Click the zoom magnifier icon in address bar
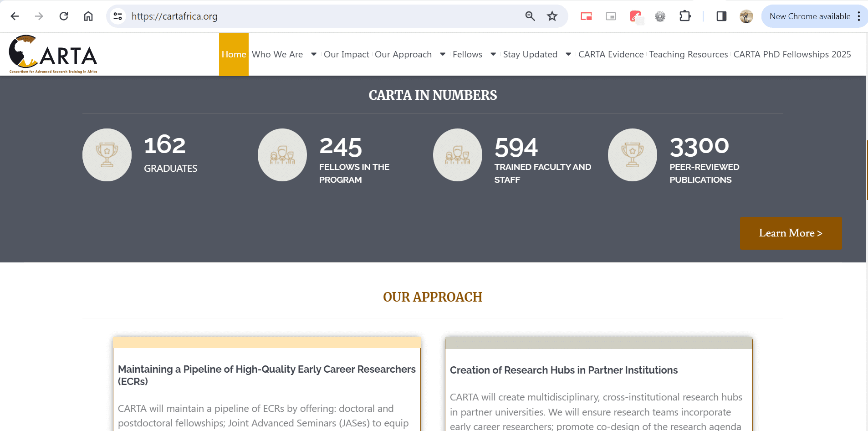The image size is (868, 431). [x=530, y=16]
